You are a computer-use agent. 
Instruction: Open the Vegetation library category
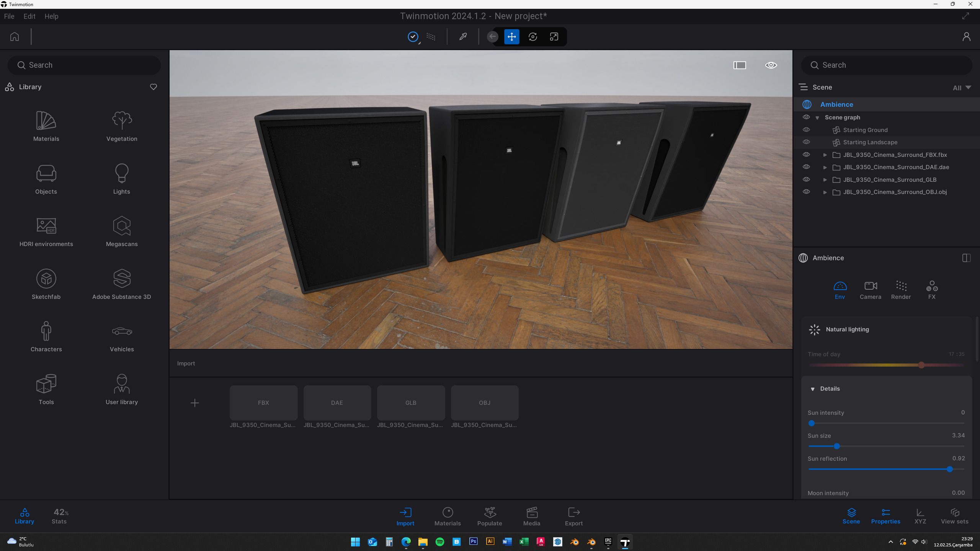tap(122, 126)
